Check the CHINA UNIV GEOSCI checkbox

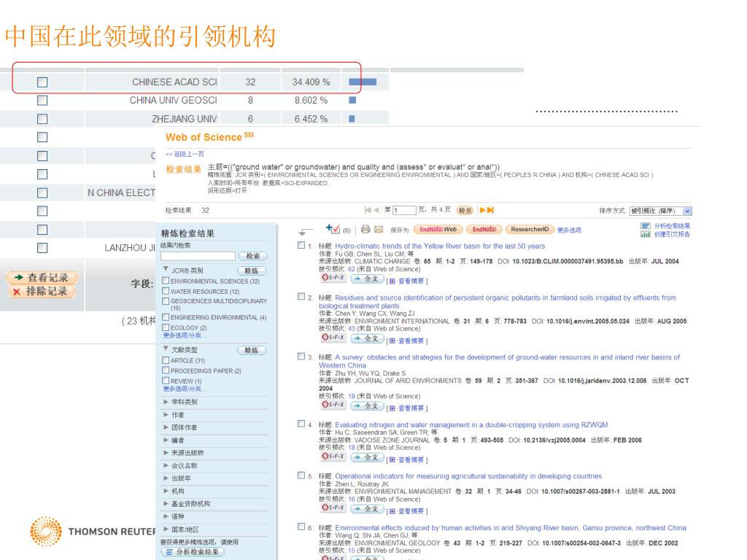coord(42,101)
